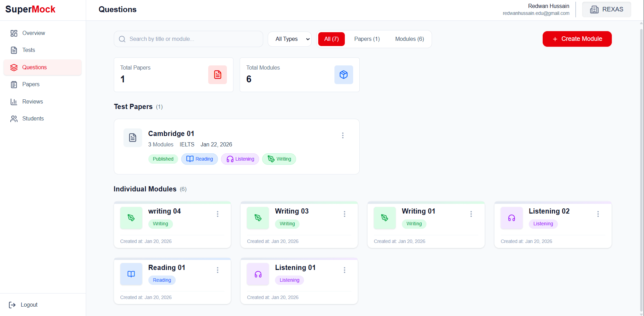Open the Papers section via clipboard icon
The height and width of the screenshot is (316, 644).
[14, 84]
